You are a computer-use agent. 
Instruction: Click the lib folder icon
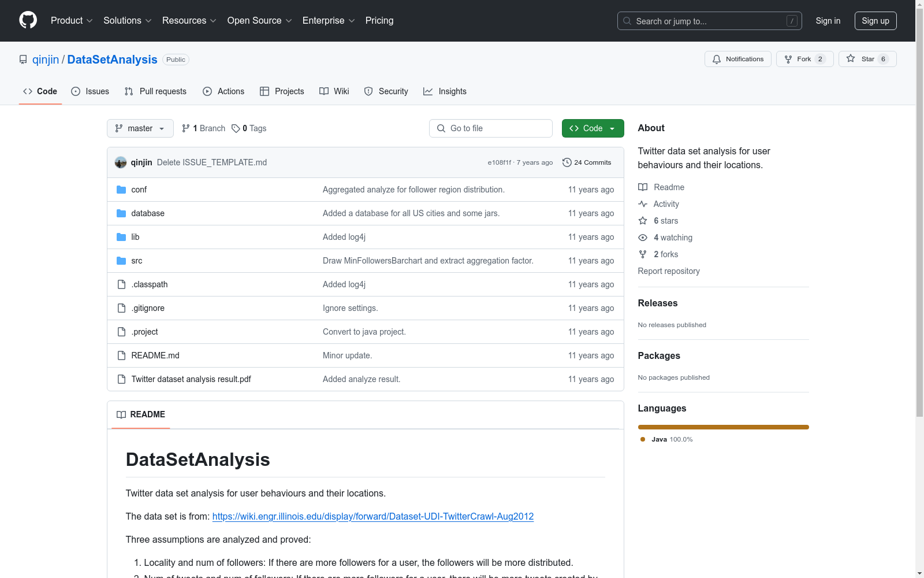121,237
